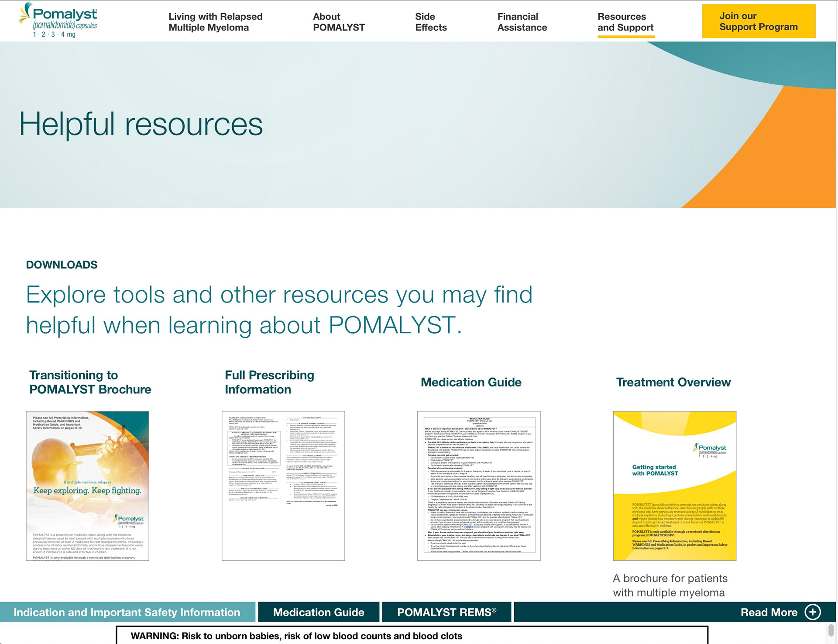The height and width of the screenshot is (644, 838).
Task: Click the DOWNLOADS section label
Action: tap(62, 265)
